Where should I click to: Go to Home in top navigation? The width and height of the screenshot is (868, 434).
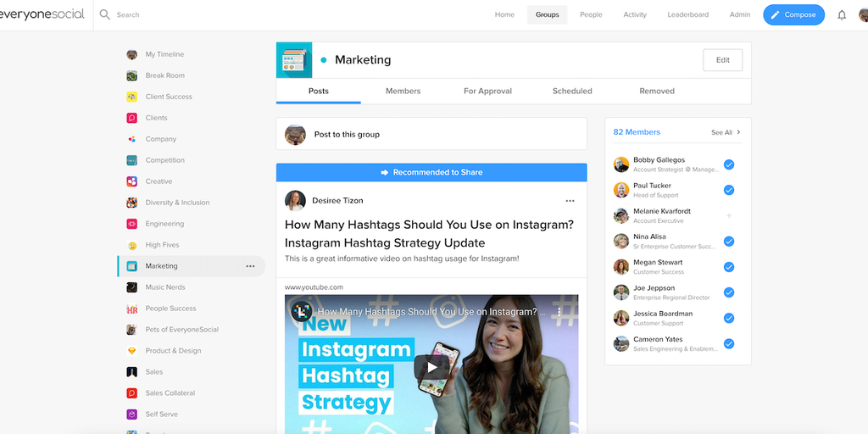click(504, 15)
